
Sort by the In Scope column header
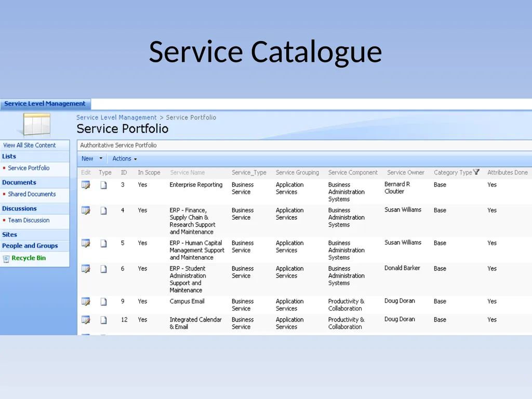tap(149, 172)
